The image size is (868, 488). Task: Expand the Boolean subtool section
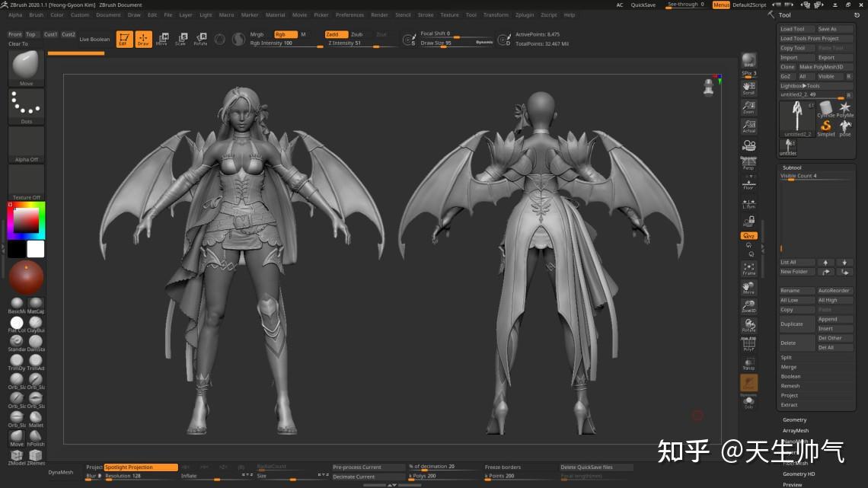point(790,376)
